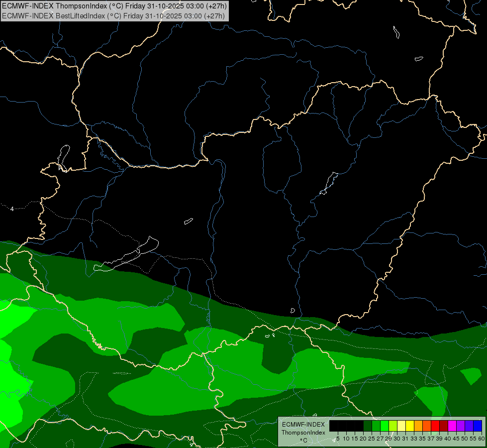Click the ThompsonIndex label inside the legend
Viewport: 487px width, 448px height.
tap(303, 433)
